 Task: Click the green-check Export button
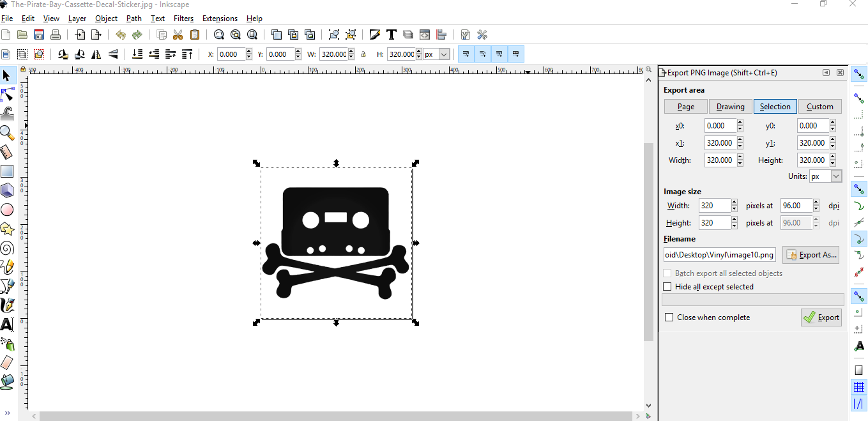coord(821,318)
